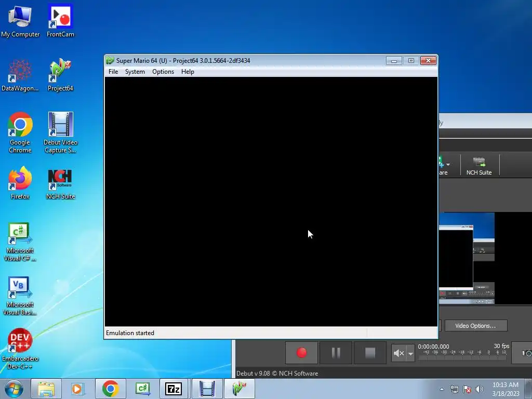Screen dimensions: 532x399
Task: Start recording with the red record button
Action: tap(301, 353)
